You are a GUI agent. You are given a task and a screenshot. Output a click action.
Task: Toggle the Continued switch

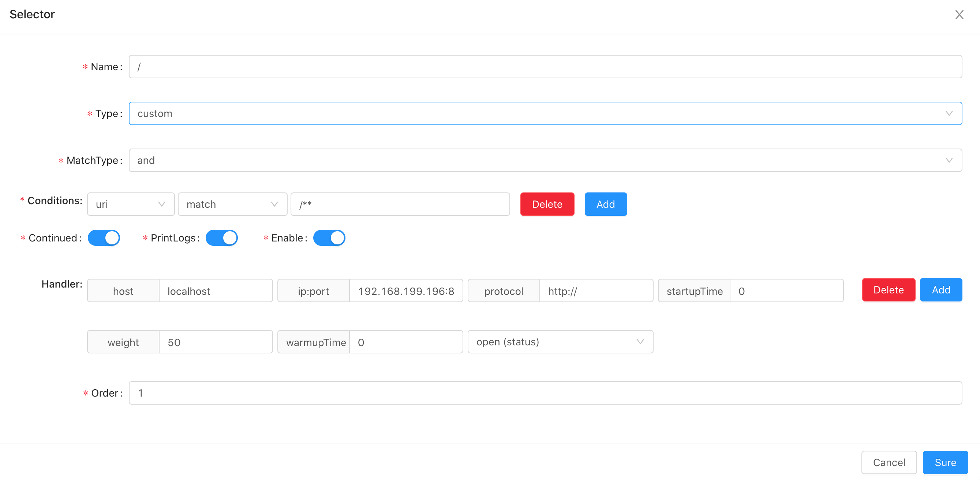point(104,238)
